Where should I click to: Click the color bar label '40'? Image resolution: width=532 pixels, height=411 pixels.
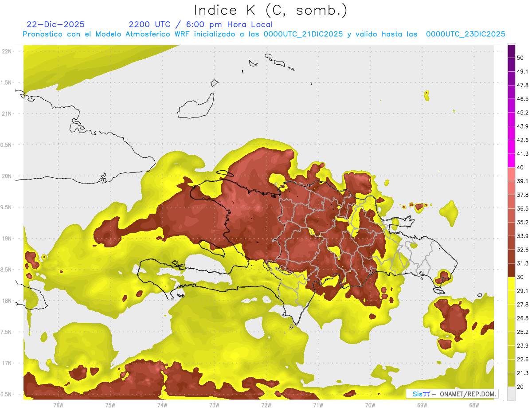[520, 168]
